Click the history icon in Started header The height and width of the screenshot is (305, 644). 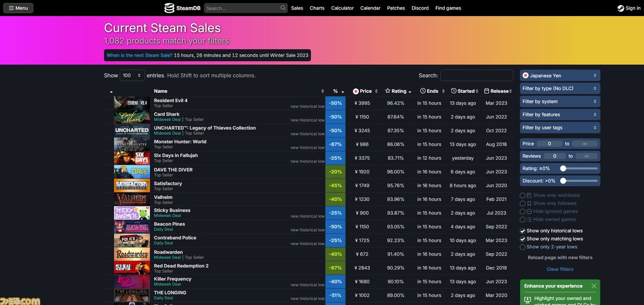tap(454, 91)
